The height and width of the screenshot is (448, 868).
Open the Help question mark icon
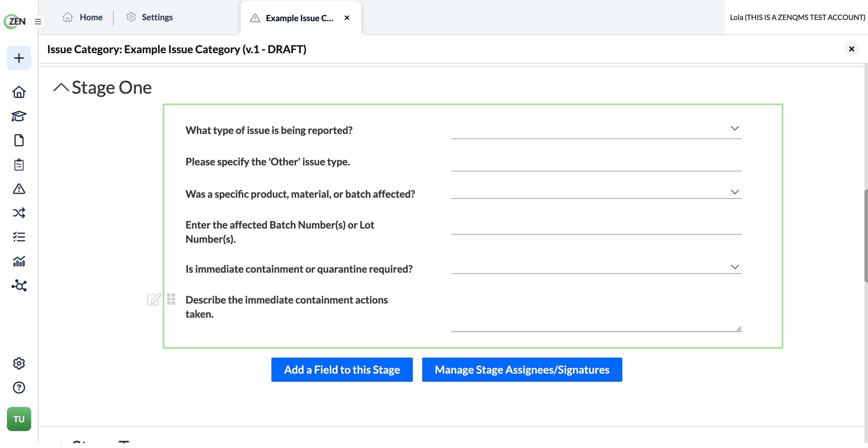[19, 388]
